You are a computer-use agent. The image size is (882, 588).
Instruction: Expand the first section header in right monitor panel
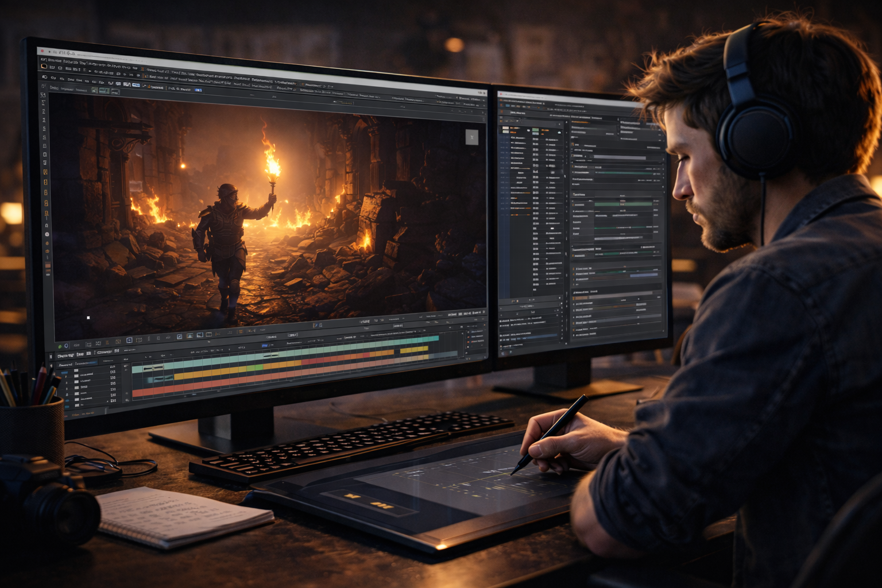coord(580,122)
